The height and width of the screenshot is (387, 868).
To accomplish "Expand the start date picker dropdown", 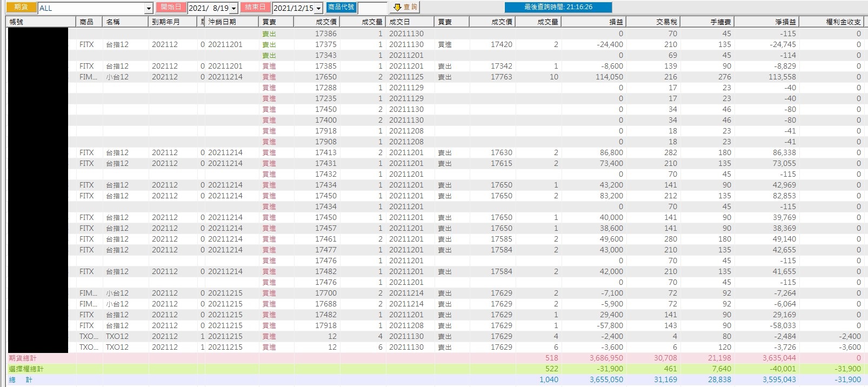I will click(x=233, y=8).
